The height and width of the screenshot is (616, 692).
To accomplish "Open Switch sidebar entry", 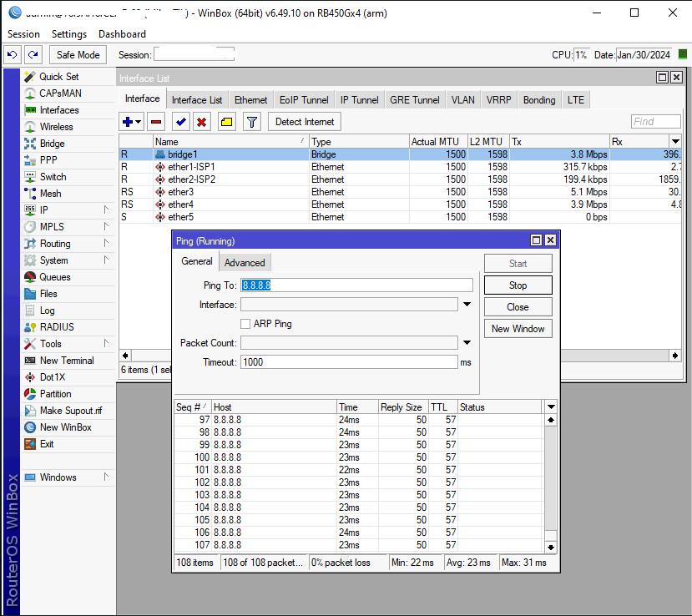I will pos(53,177).
